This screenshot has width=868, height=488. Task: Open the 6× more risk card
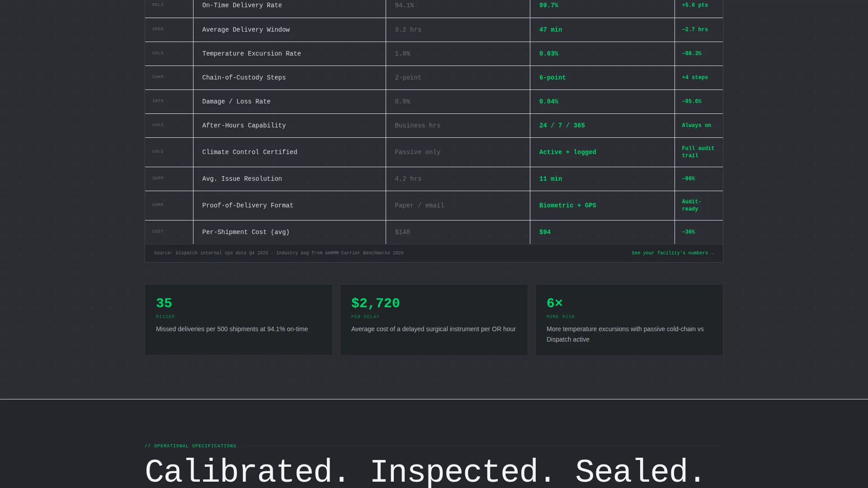point(629,320)
